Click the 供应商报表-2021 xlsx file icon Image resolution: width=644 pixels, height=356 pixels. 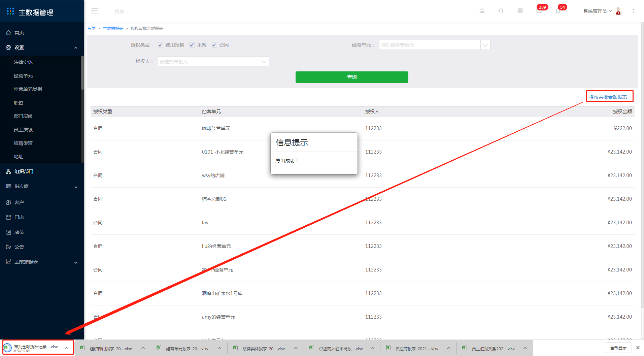[388, 348]
